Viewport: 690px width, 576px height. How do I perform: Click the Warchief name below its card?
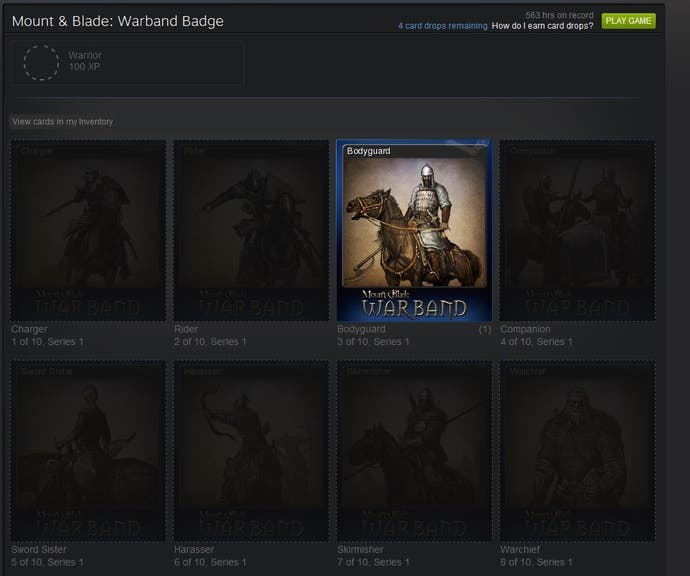tap(520, 550)
